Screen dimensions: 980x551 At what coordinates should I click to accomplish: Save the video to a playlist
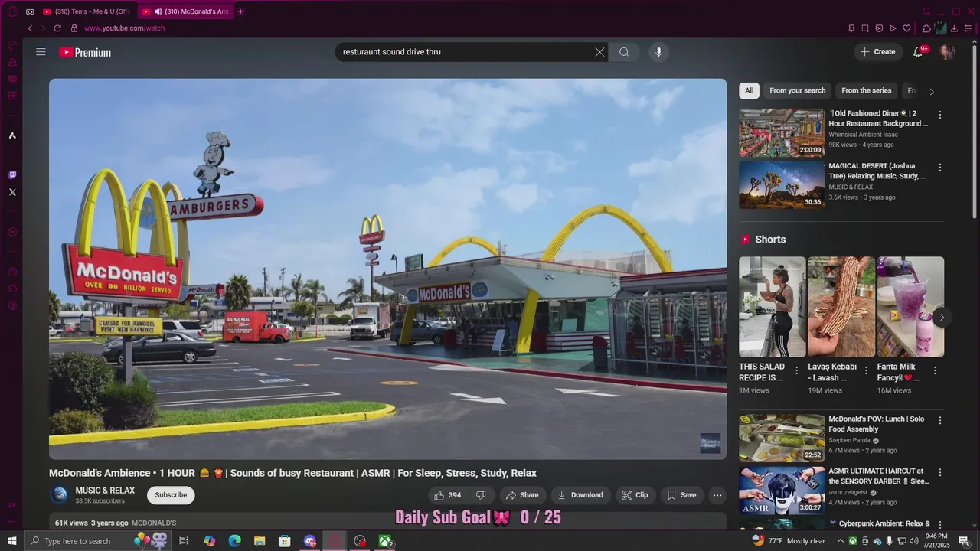(x=681, y=495)
